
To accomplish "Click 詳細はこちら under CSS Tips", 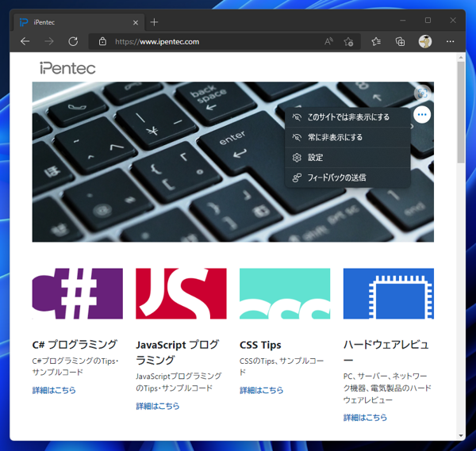I will 261,390.
